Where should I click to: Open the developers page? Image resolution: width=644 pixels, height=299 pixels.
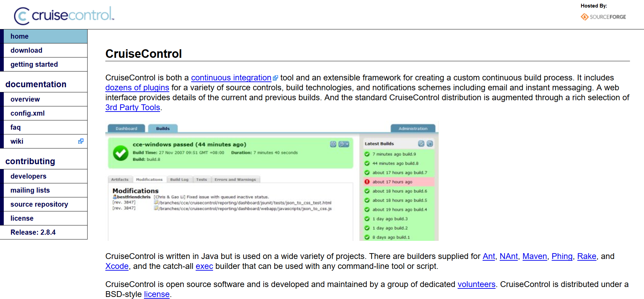tap(45, 176)
